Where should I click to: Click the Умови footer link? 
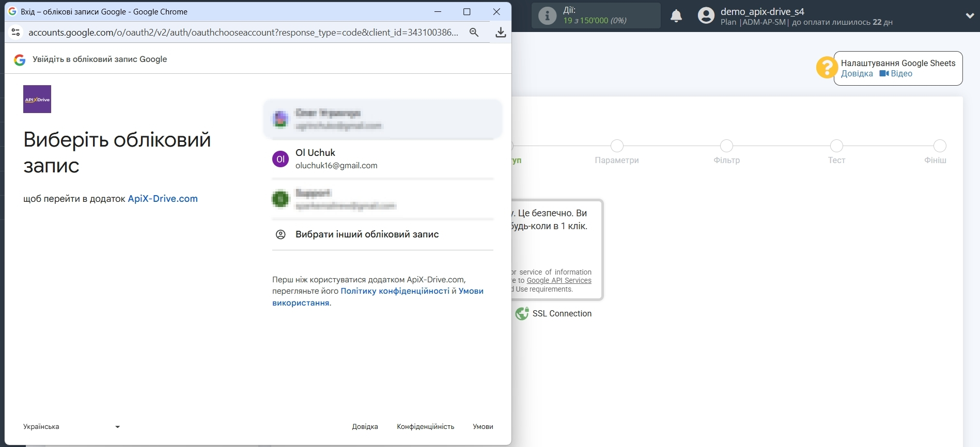click(x=483, y=427)
